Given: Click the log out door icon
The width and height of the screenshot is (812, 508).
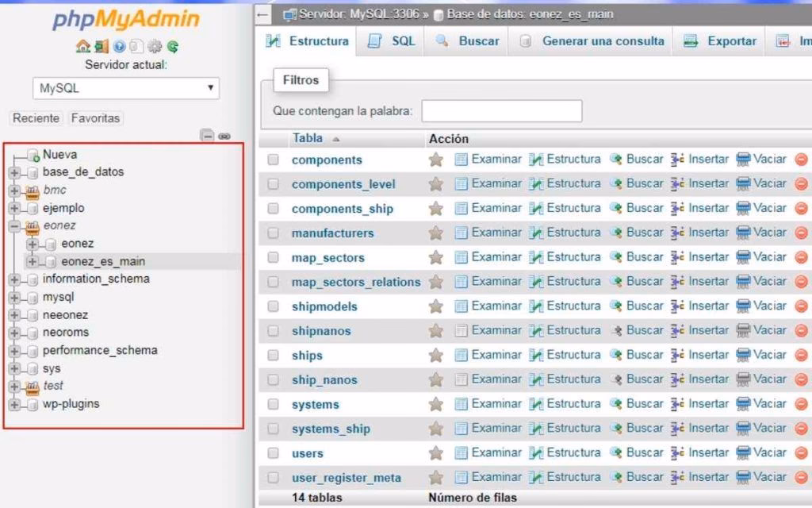Looking at the screenshot, I should point(101,47).
